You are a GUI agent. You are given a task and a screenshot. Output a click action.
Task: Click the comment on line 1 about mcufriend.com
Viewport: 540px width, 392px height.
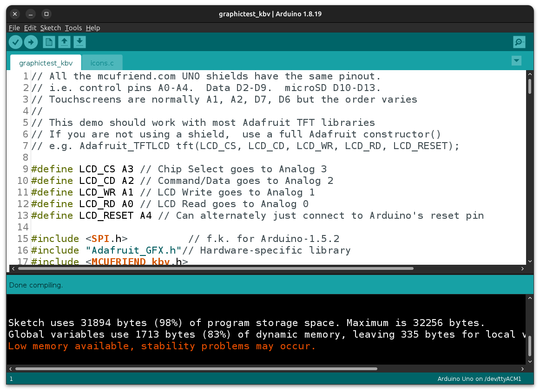tap(205, 76)
